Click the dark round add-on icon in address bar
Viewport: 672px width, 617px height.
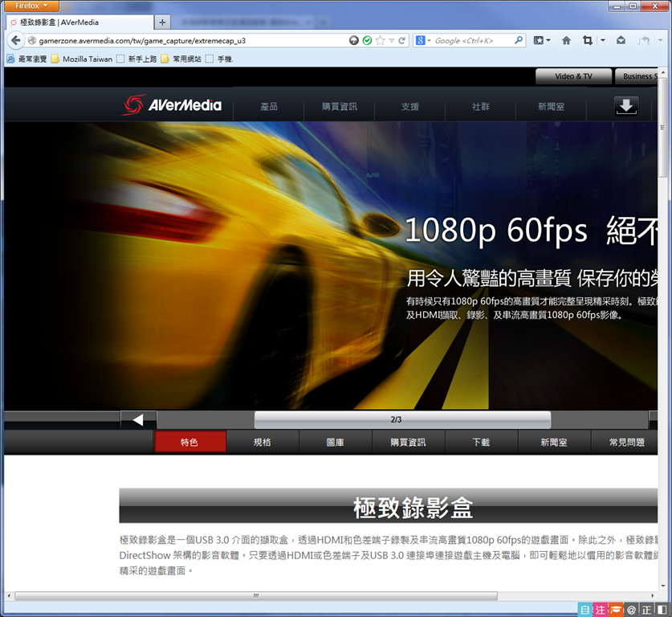click(x=354, y=40)
